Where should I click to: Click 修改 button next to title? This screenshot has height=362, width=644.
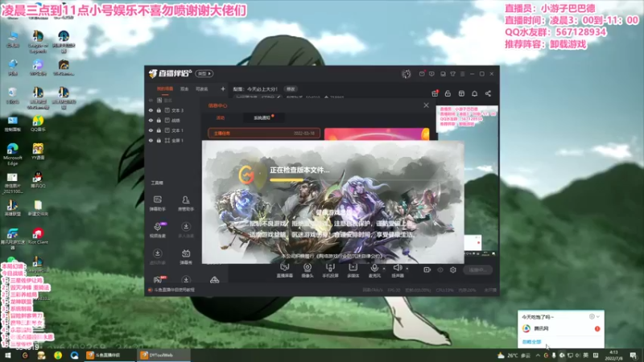tap(291, 89)
